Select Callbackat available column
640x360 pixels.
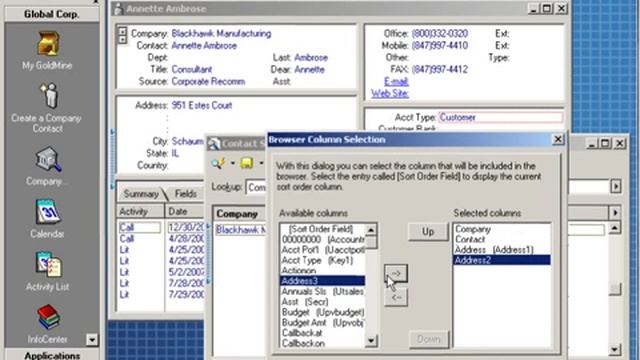pos(322,333)
